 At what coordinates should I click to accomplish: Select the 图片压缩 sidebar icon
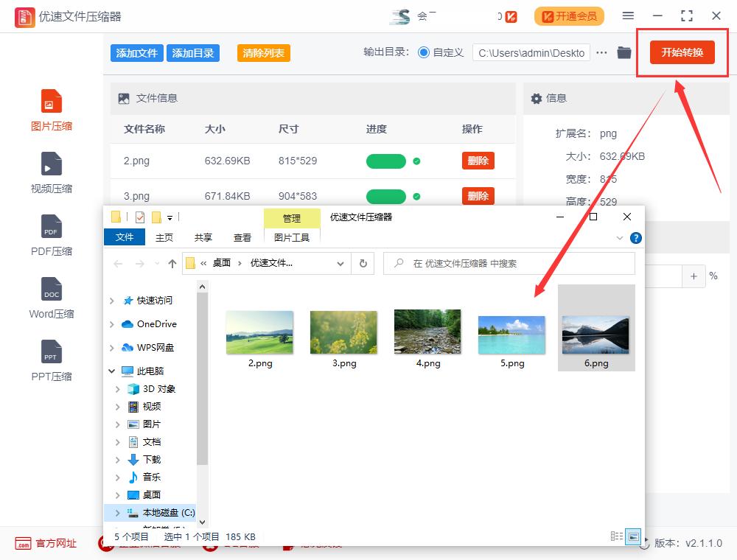click(x=51, y=109)
